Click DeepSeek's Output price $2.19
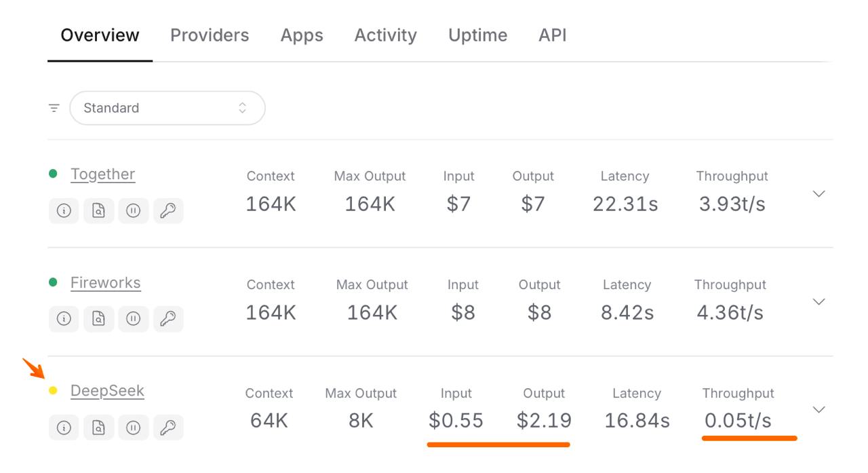Screen dimensions: 868x473 click(544, 421)
